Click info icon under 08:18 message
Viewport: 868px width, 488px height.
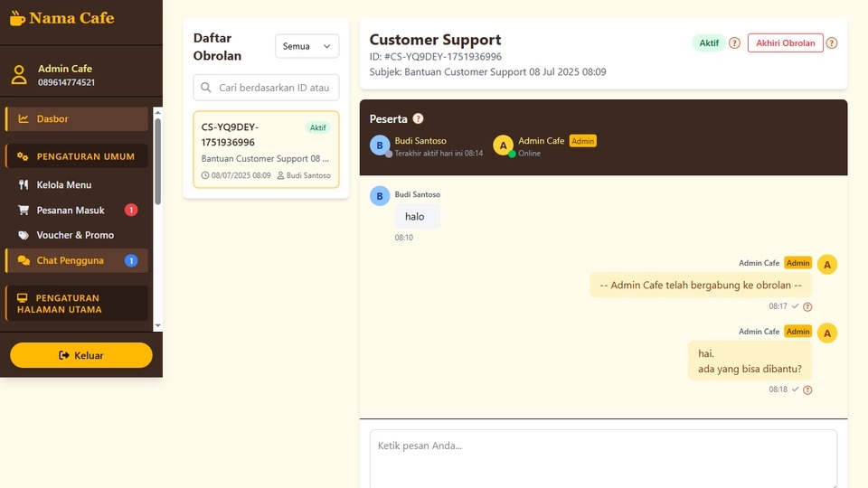pos(807,389)
